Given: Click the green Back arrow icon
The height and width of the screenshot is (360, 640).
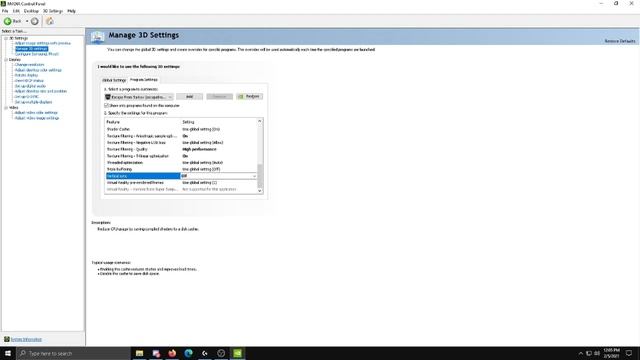Looking at the screenshot, I should pos(8,21).
